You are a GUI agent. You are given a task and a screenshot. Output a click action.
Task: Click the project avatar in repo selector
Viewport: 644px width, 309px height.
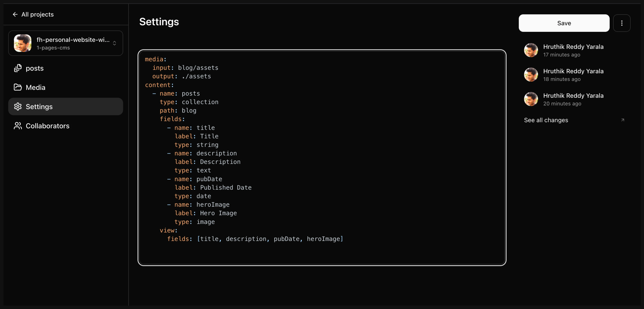click(x=23, y=43)
